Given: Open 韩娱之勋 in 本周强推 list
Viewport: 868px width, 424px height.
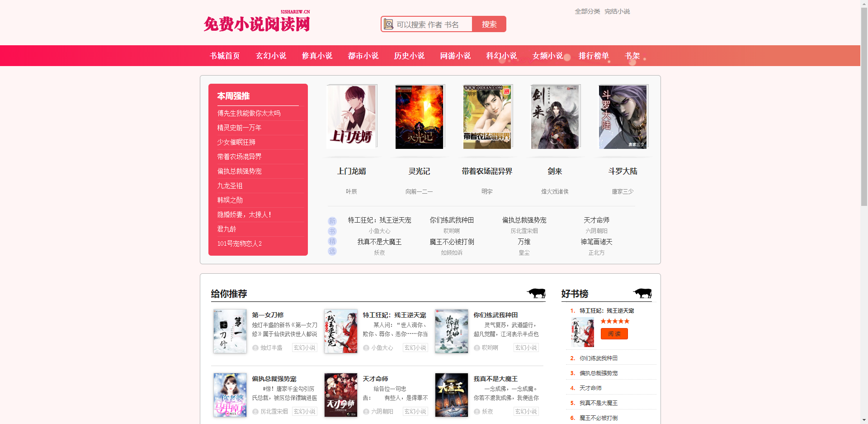Looking at the screenshot, I should pos(230,200).
